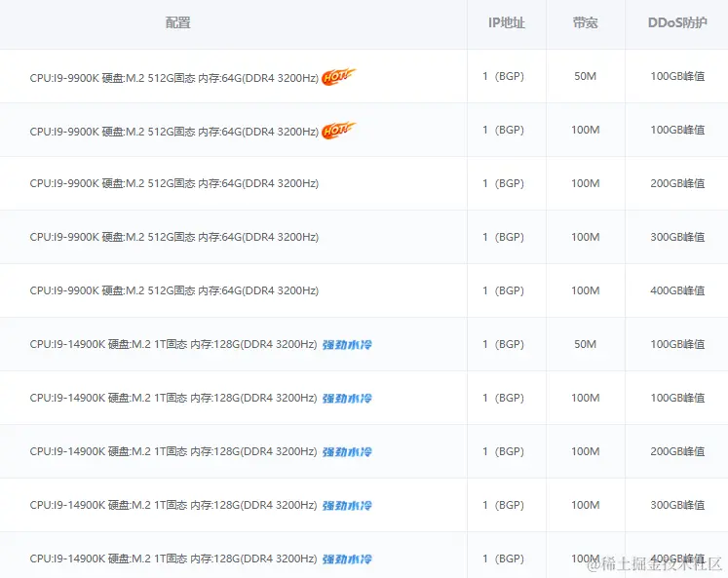Select I9-14900K config text in 100M 100GB峰值 row
728x578 pixels.
click(173, 398)
